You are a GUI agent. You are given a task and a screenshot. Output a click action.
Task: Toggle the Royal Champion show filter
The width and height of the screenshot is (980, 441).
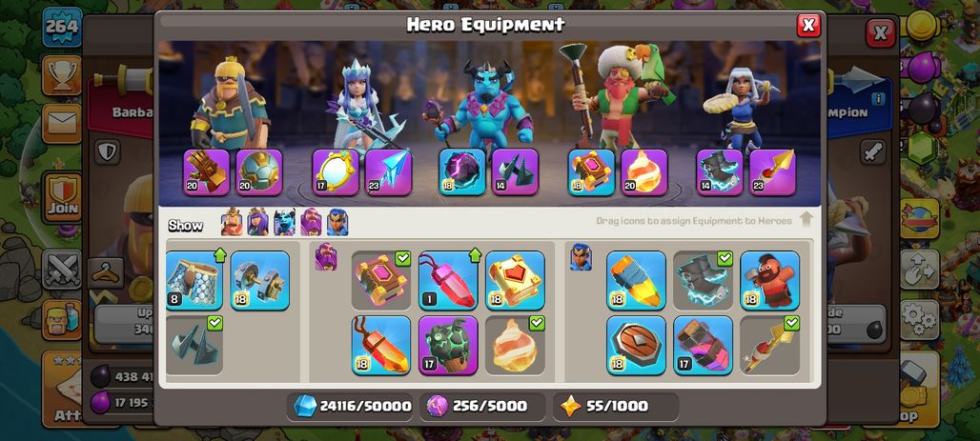(337, 222)
